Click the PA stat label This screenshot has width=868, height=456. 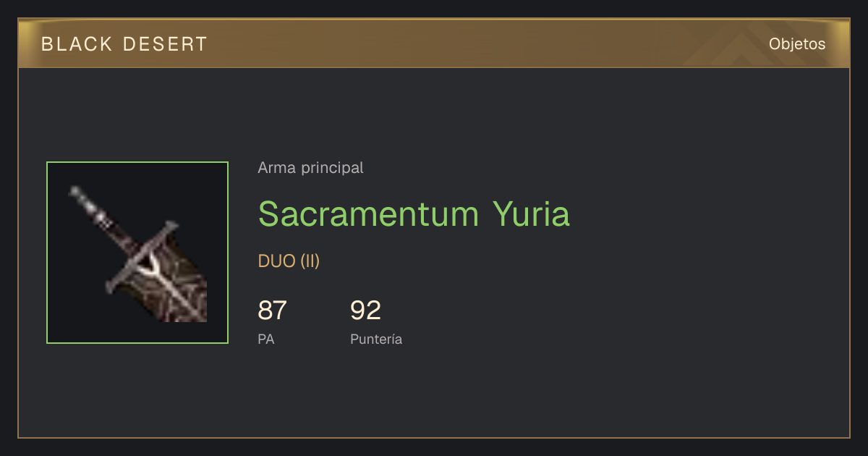(x=266, y=339)
